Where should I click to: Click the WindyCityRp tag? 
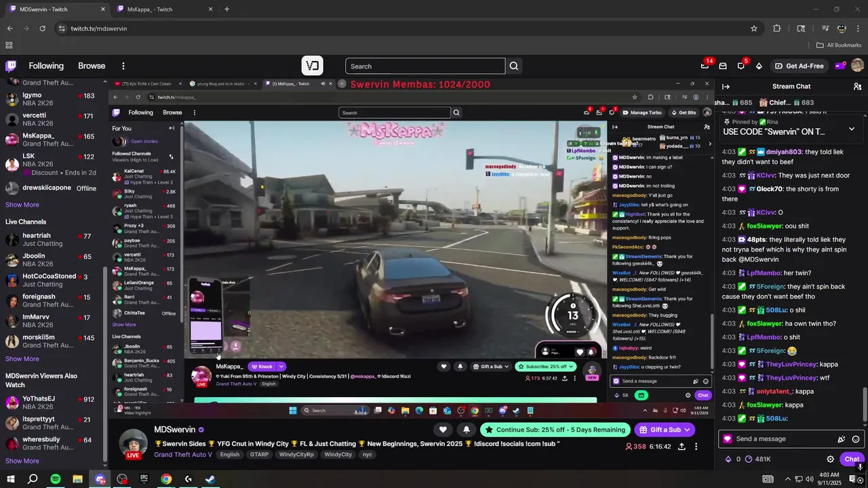[296, 455]
